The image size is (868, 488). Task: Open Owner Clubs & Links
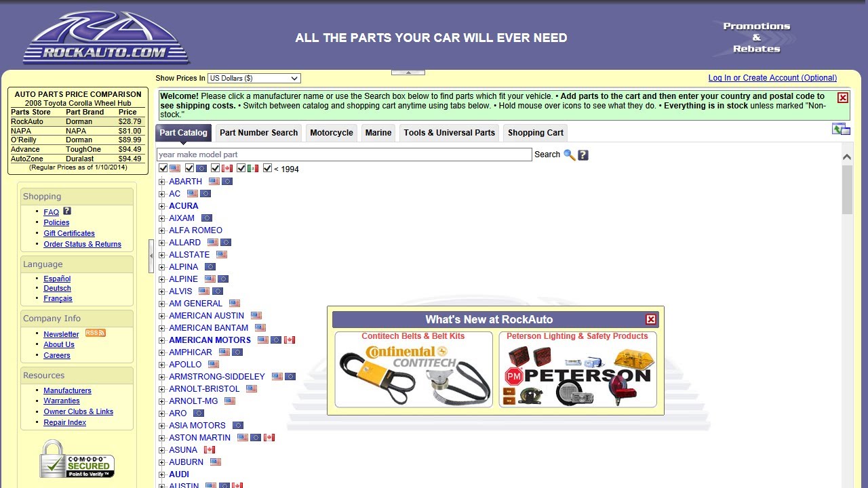[79, 411]
